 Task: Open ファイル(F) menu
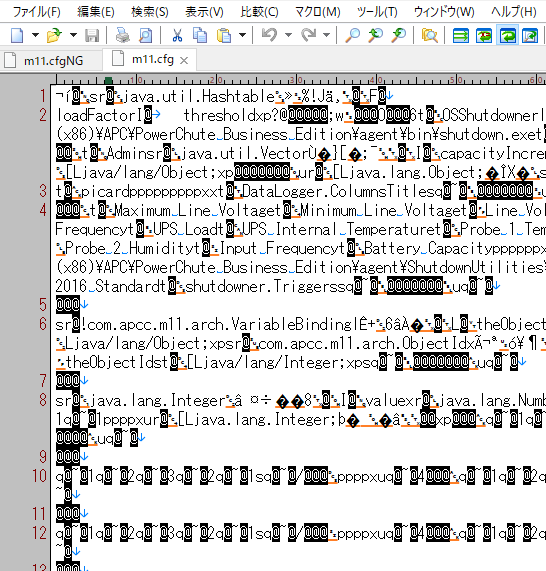pos(36,12)
